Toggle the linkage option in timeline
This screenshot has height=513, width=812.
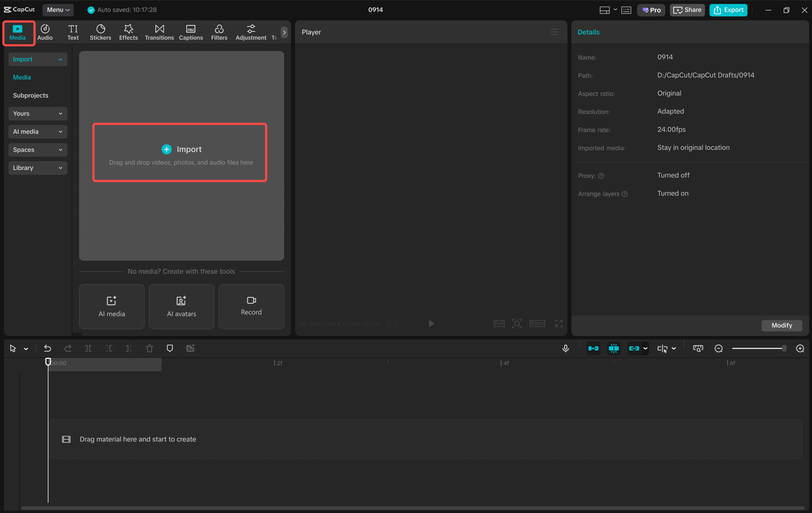(633, 349)
